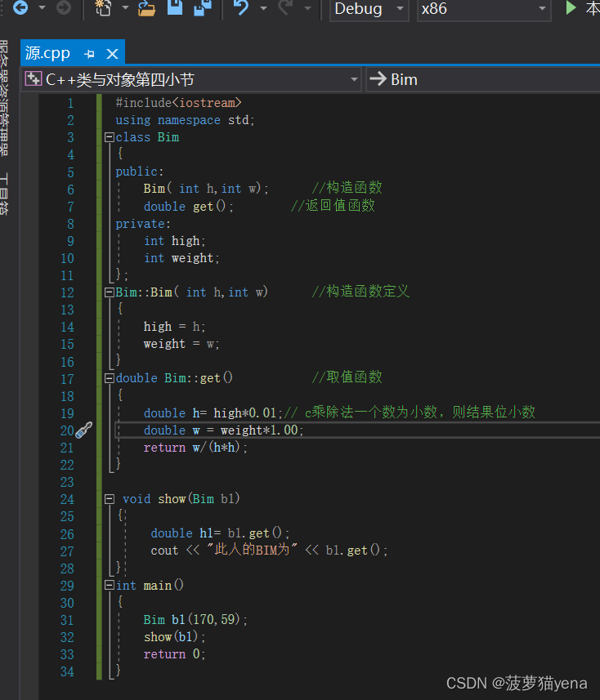
Task: Click the 'high = h;' statement
Action: (x=175, y=327)
